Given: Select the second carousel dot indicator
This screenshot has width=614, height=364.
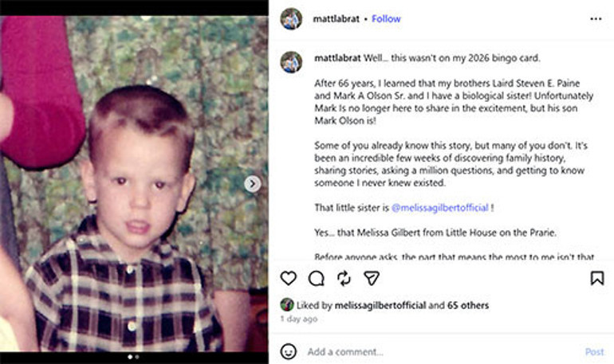Looking at the screenshot, I should point(137,357).
